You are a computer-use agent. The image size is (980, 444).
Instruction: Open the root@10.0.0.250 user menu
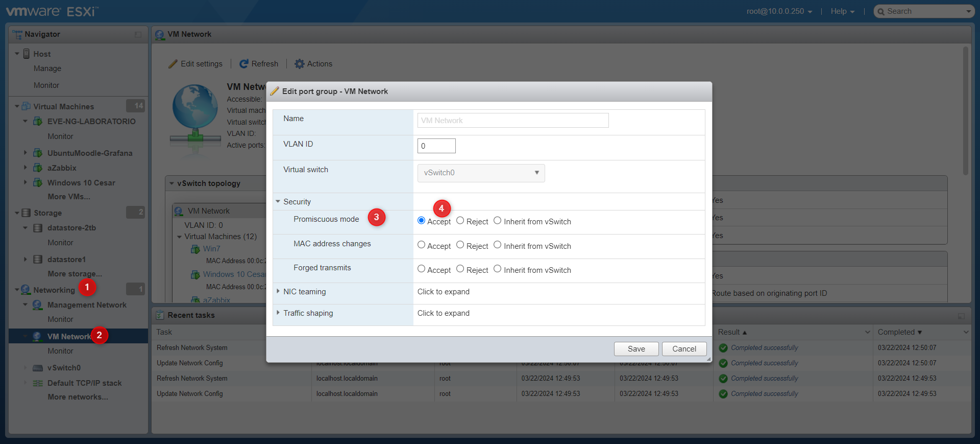tap(779, 11)
